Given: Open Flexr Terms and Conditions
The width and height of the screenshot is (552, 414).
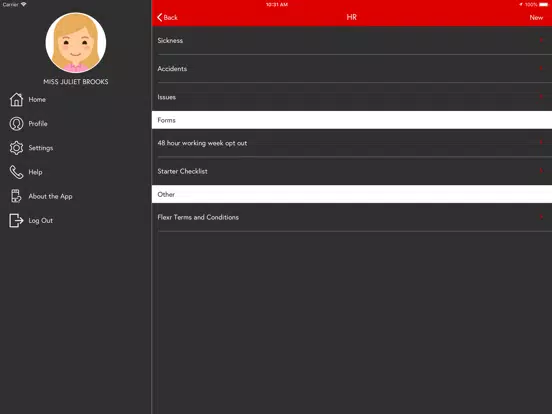Looking at the screenshot, I should click(x=352, y=217).
